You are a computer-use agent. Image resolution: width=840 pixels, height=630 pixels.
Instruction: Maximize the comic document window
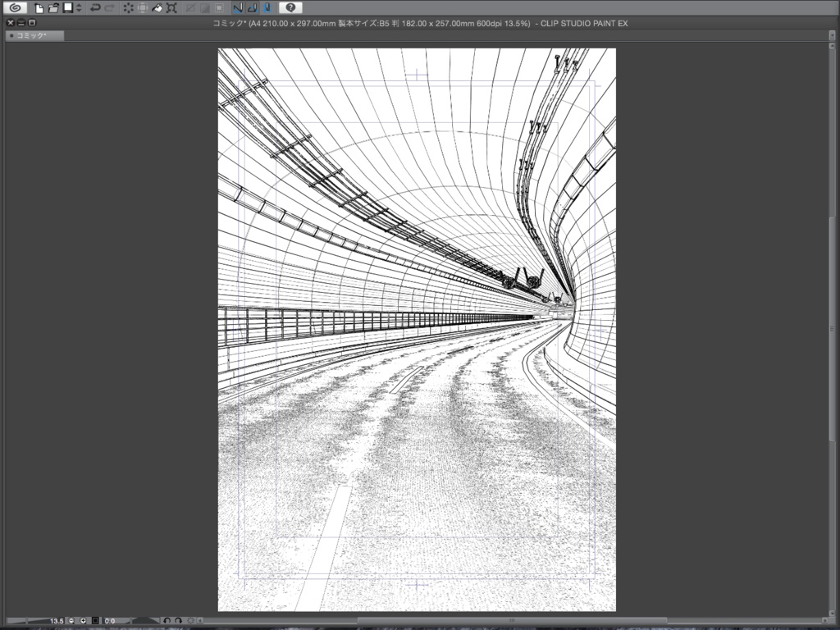tap(32, 22)
